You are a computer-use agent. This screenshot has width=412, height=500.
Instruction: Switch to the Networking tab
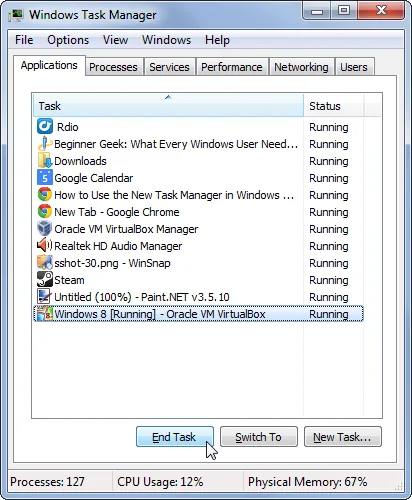[x=301, y=67]
